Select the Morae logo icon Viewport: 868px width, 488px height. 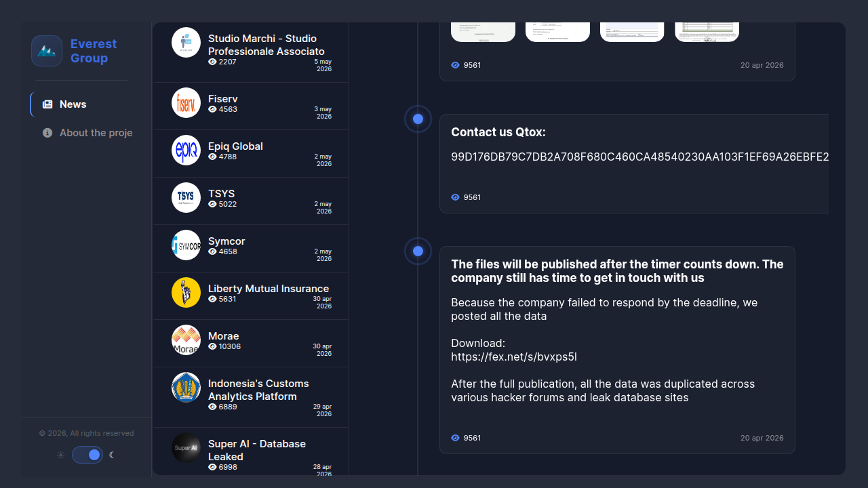[x=186, y=340]
